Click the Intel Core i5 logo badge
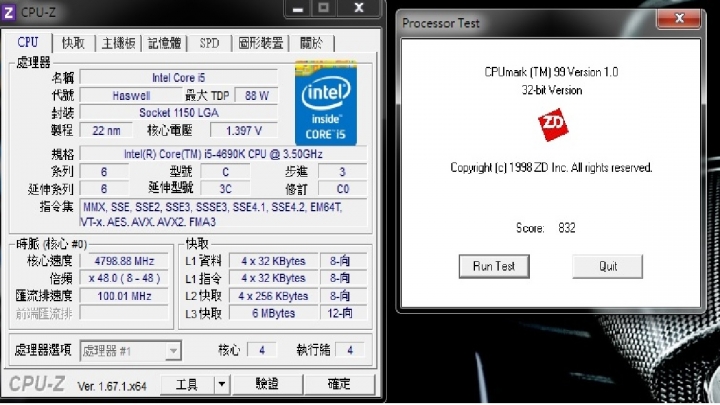720x405 pixels. click(326, 103)
